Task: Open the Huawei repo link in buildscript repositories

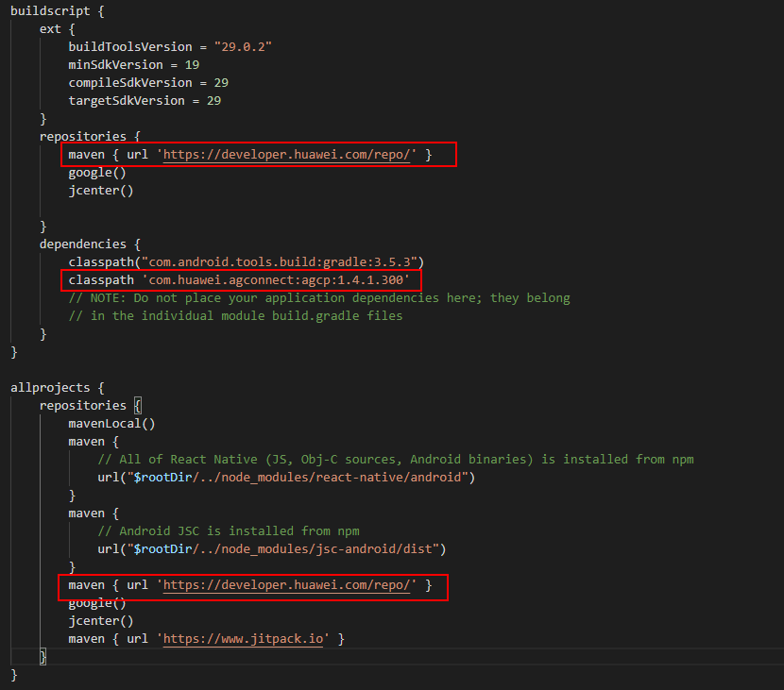Action: coord(286,155)
